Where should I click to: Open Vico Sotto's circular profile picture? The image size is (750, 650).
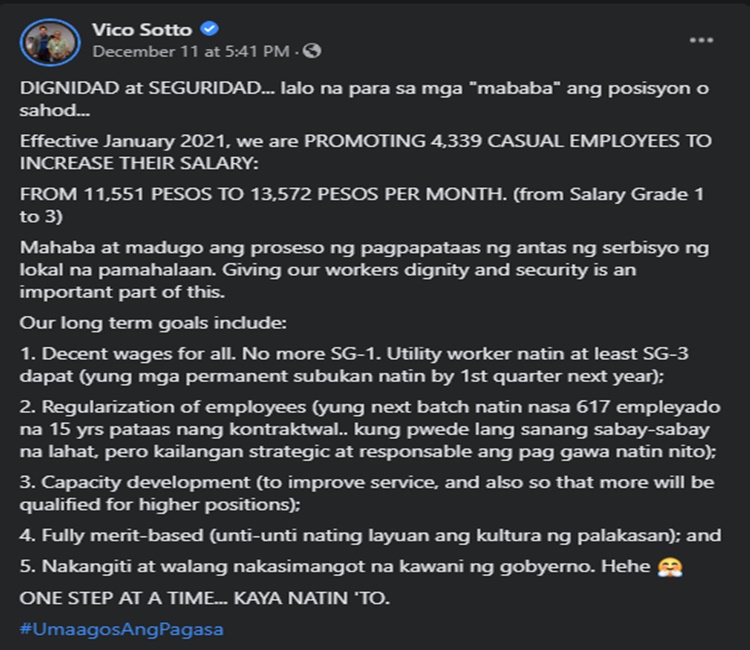pos(50,42)
